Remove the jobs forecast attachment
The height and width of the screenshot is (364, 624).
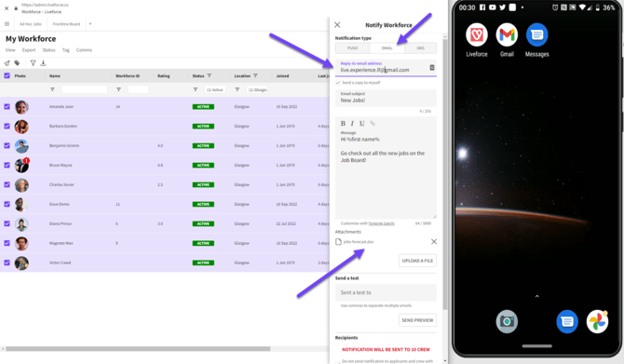(x=434, y=241)
